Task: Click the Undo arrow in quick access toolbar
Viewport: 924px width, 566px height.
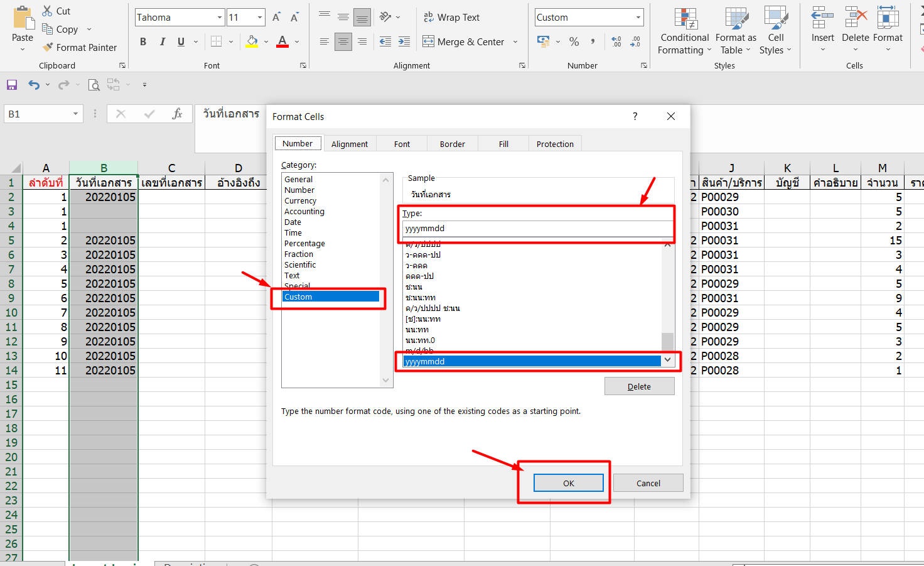Action: click(x=34, y=85)
